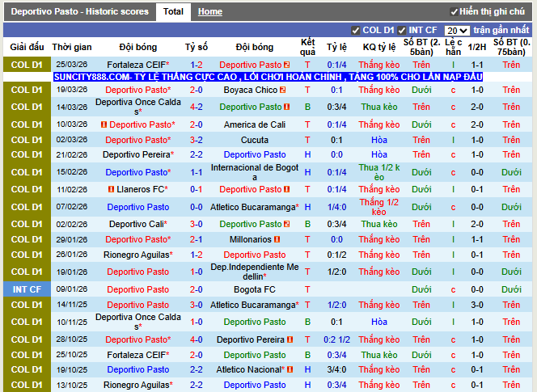The image size is (537, 392).
Task: Click red card icon beside Deportivo Pasto, 25/03/26 row
Action: click(286, 65)
